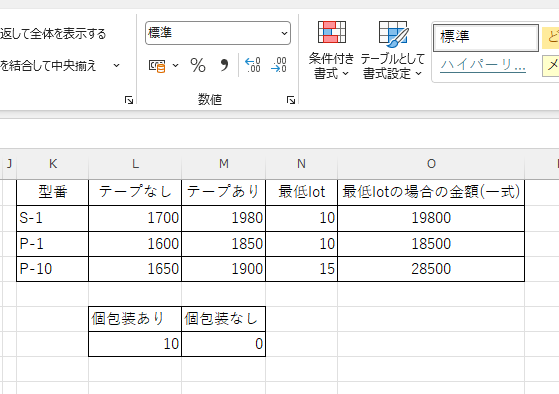The height and width of the screenshot is (394, 559).
Task: Click 結合して中央揃え merge button
Action: 48,66
